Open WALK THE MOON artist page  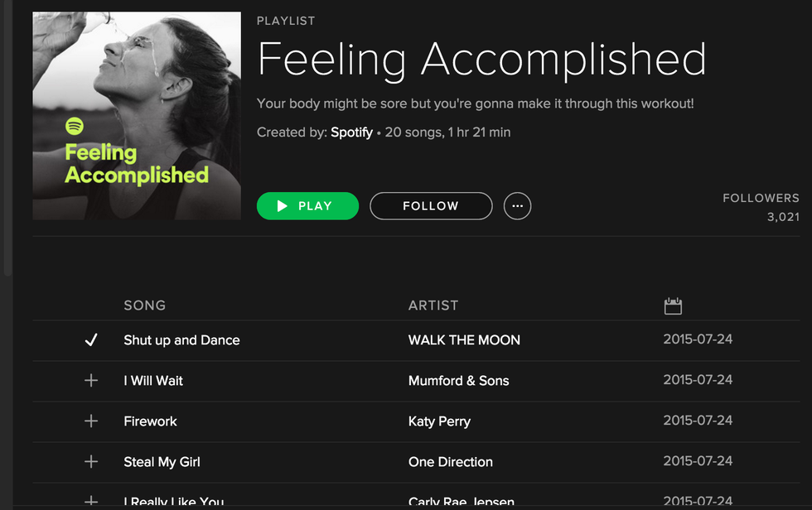(464, 340)
